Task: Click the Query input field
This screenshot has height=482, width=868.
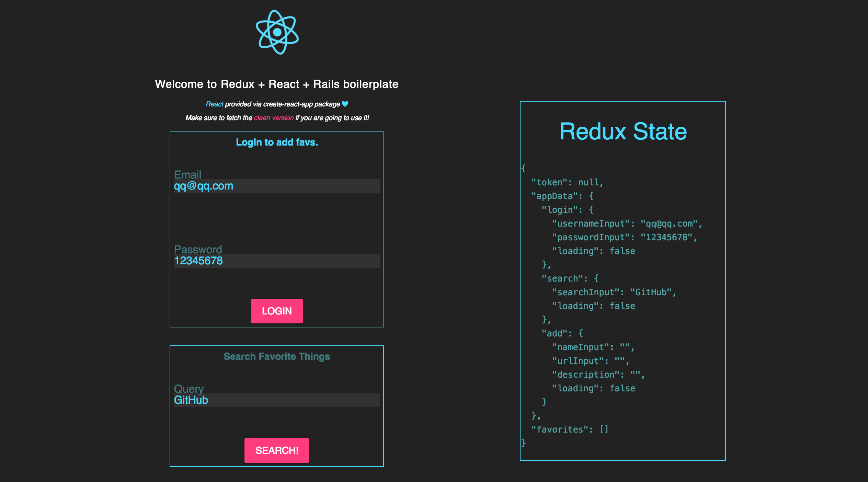Action: pos(276,400)
